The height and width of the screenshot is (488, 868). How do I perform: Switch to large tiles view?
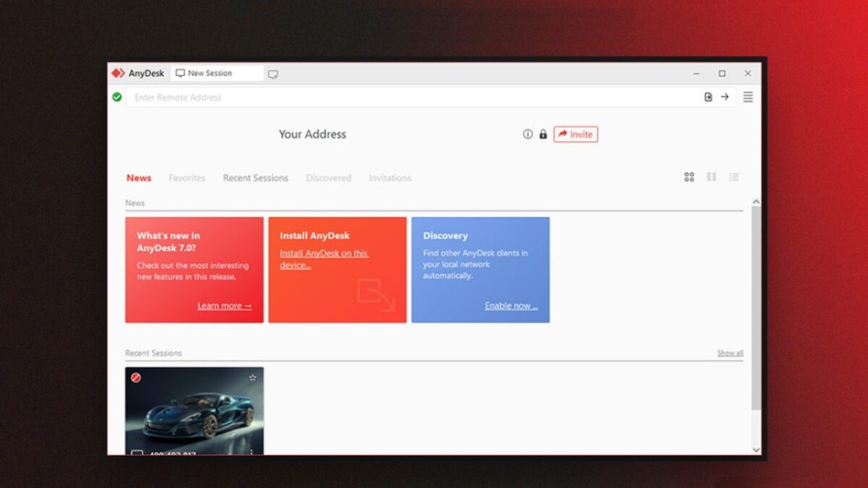(x=689, y=177)
